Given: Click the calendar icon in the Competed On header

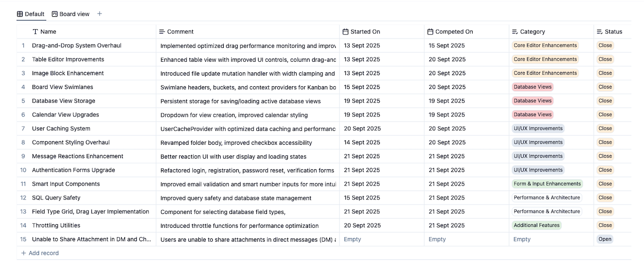Looking at the screenshot, I should coord(430,32).
